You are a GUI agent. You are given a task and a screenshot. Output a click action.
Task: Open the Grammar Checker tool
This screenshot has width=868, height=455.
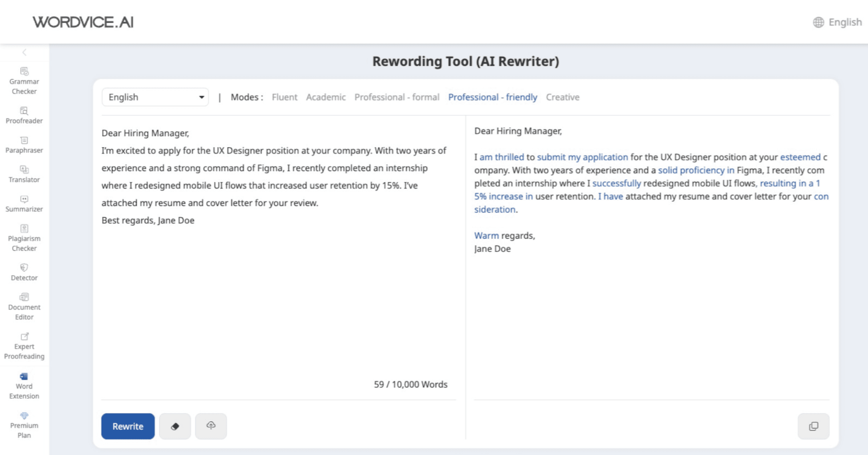(24, 80)
